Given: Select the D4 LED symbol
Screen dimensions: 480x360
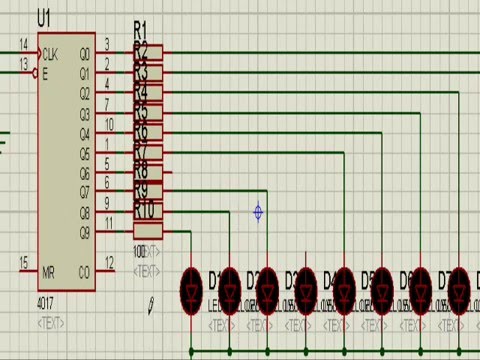Looking at the screenshot, I should coord(306,291).
